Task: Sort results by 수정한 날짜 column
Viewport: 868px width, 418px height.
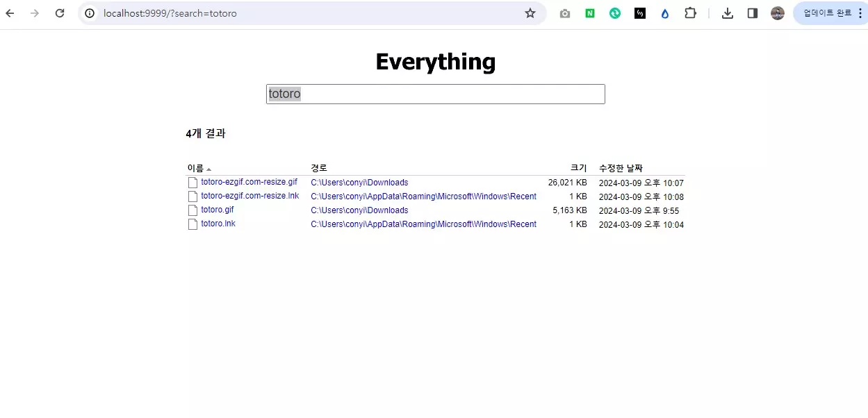Action: (x=621, y=168)
